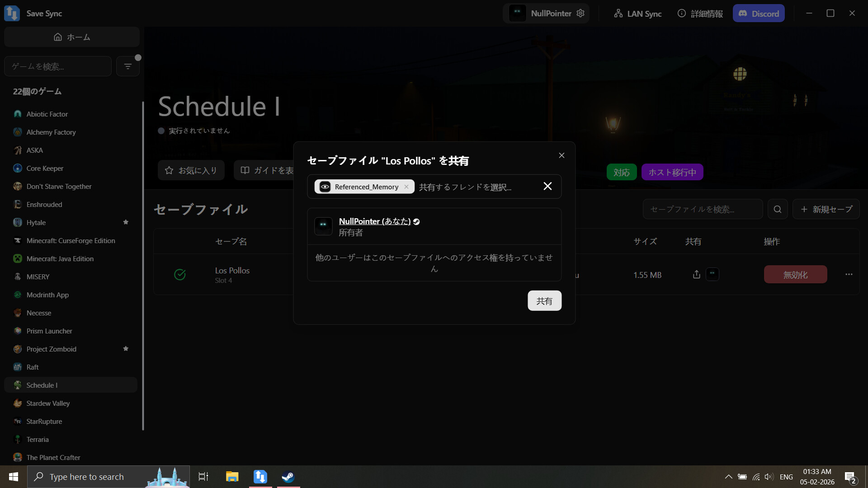Open the game list filter

pos(128,66)
